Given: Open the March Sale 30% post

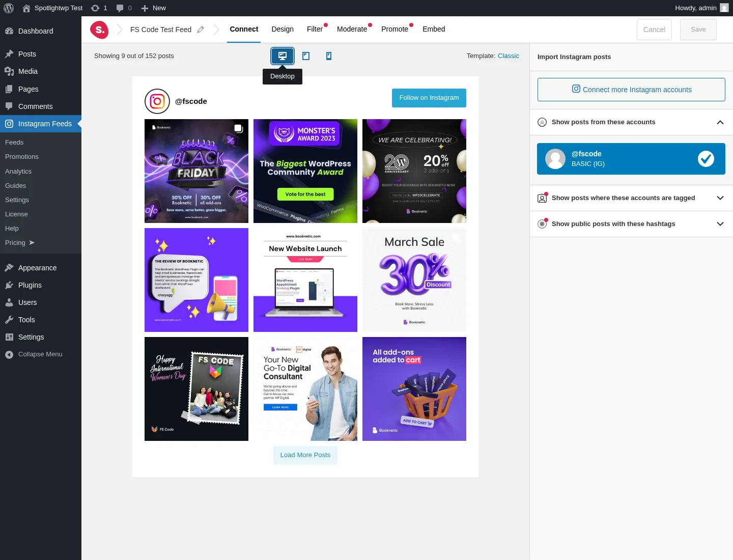Looking at the screenshot, I should pyautogui.click(x=414, y=280).
